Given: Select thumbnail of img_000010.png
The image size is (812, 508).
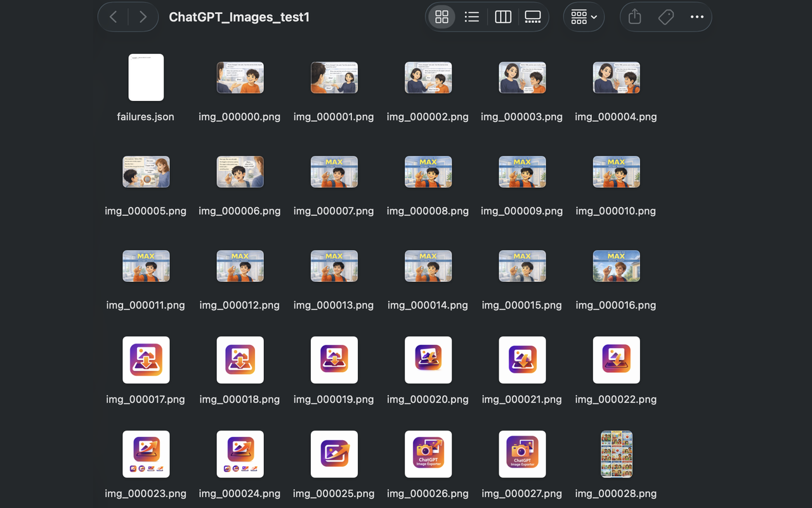Looking at the screenshot, I should point(617,171).
